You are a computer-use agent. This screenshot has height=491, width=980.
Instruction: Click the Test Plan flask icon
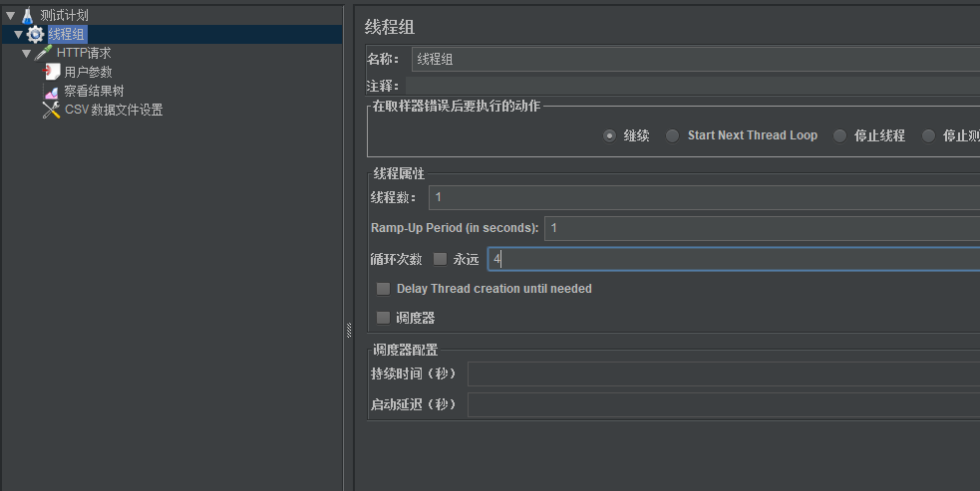pos(28,15)
